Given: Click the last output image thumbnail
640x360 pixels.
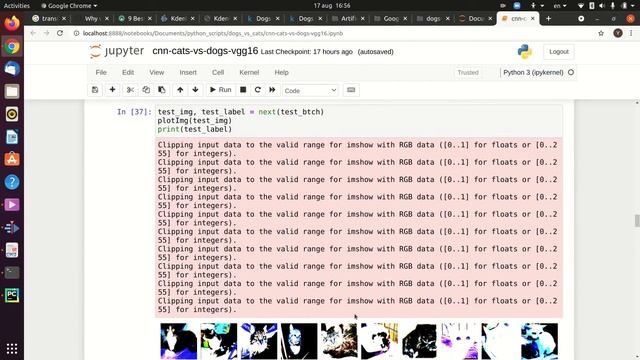Looking at the screenshot, I should click(x=539, y=341).
